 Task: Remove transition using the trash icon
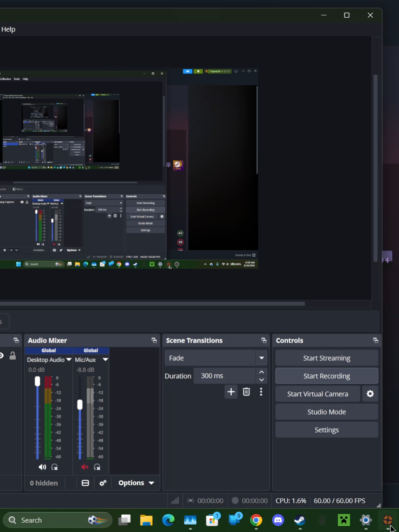(x=246, y=392)
